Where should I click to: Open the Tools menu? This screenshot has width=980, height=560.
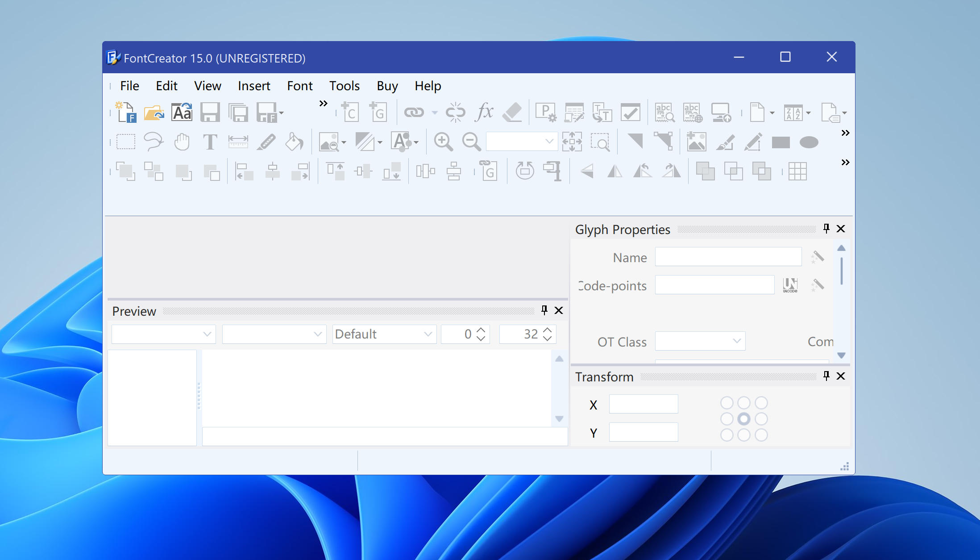point(345,85)
